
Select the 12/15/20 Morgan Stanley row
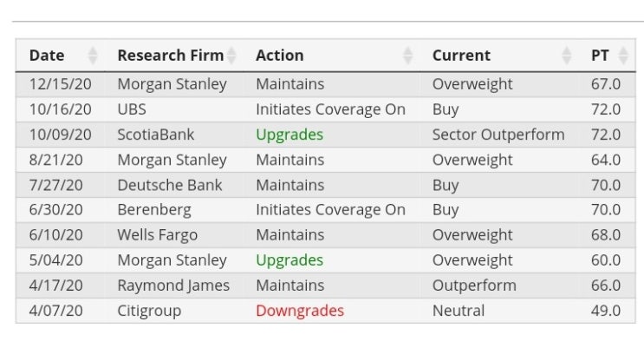tap(325, 84)
